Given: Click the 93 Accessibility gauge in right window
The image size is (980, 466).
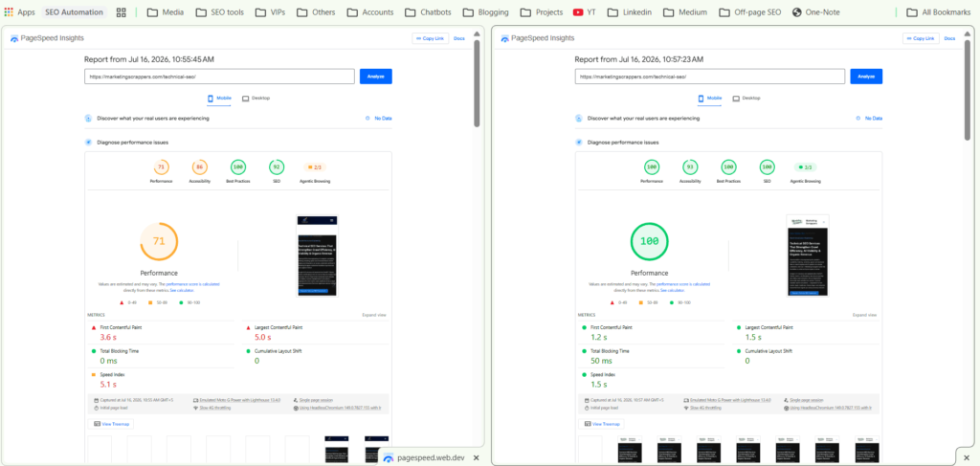Looking at the screenshot, I should tap(690, 167).
